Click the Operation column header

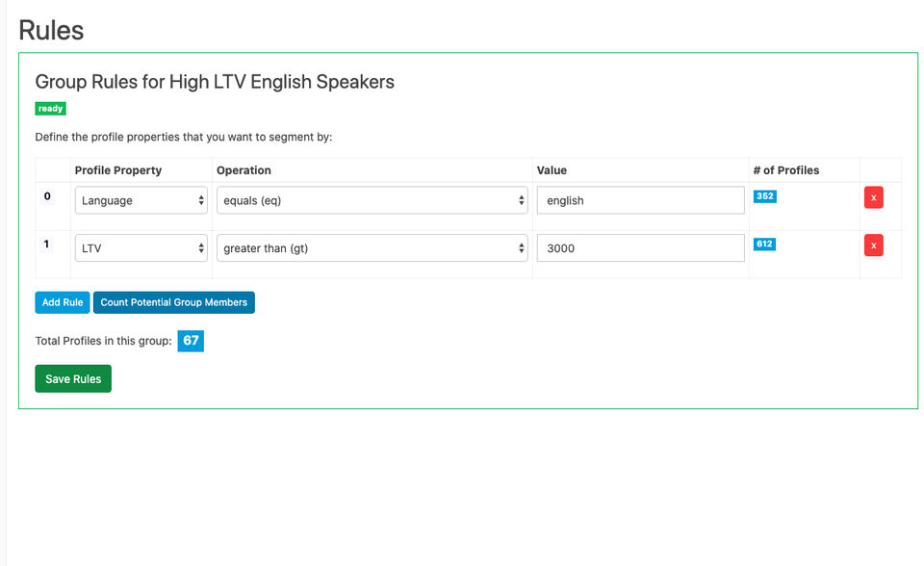click(x=244, y=170)
